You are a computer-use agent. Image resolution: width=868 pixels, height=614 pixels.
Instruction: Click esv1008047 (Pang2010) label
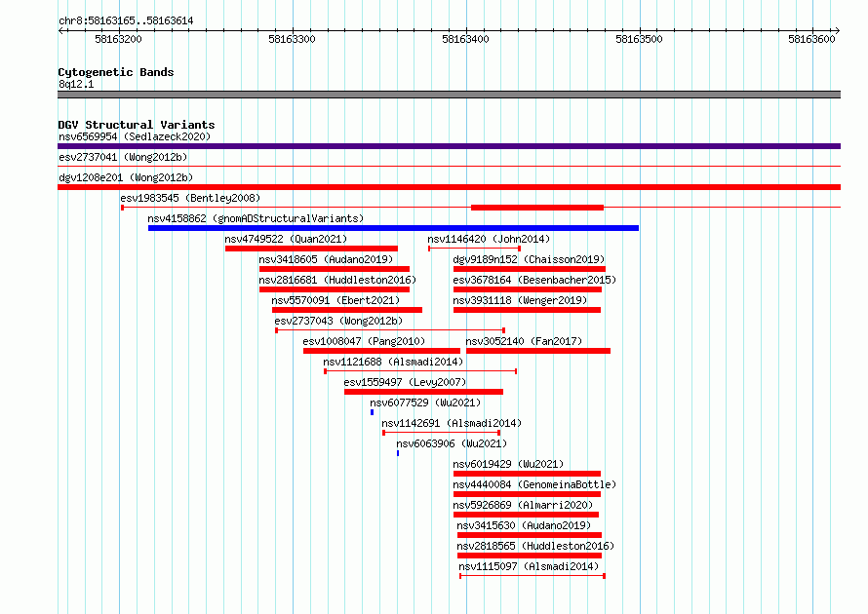click(364, 341)
